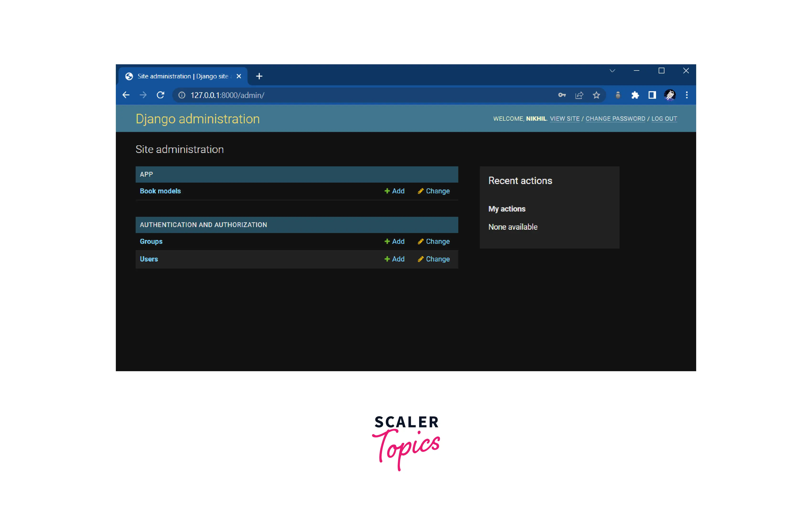Open the Chrome three-dot menu
The height and width of the screenshot is (517, 812).
[687, 95]
